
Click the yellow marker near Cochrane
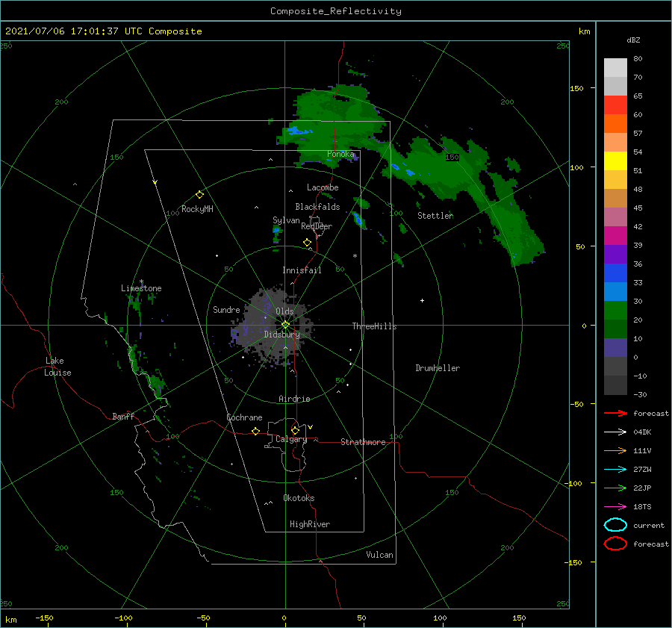pyautogui.click(x=255, y=432)
